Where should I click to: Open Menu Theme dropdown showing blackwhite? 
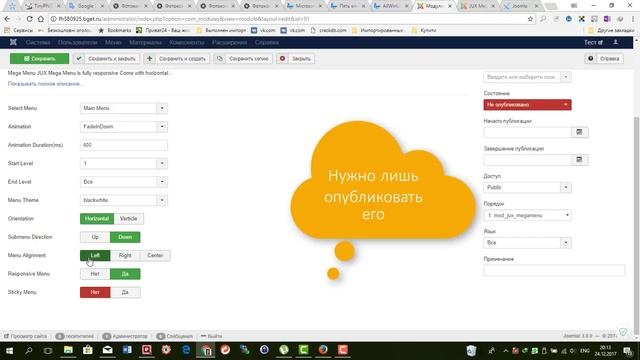[x=124, y=200]
